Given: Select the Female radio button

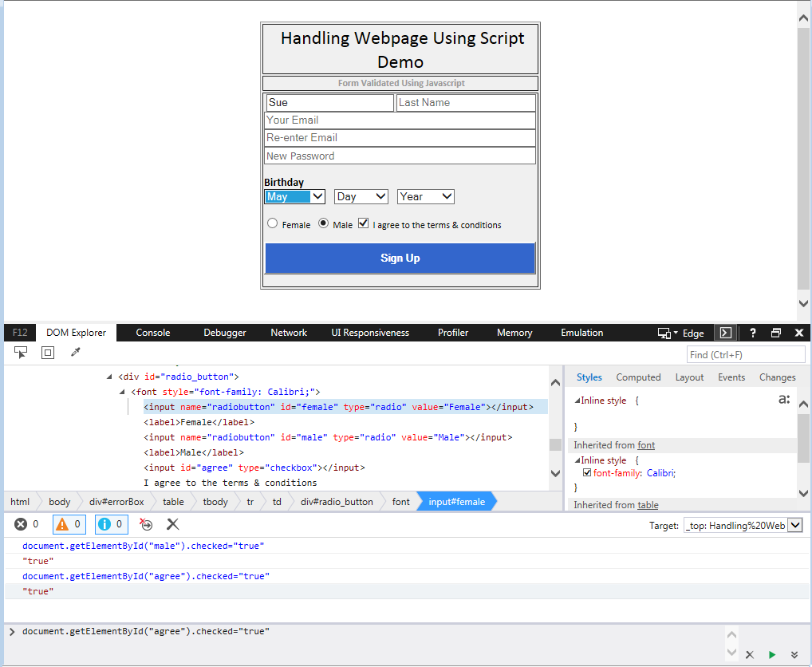Looking at the screenshot, I should [x=272, y=223].
